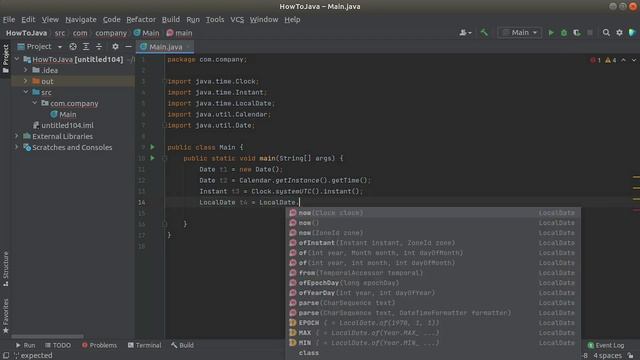Open the Run tool window
This screenshot has width=640, height=360.
pyautogui.click(x=25, y=345)
